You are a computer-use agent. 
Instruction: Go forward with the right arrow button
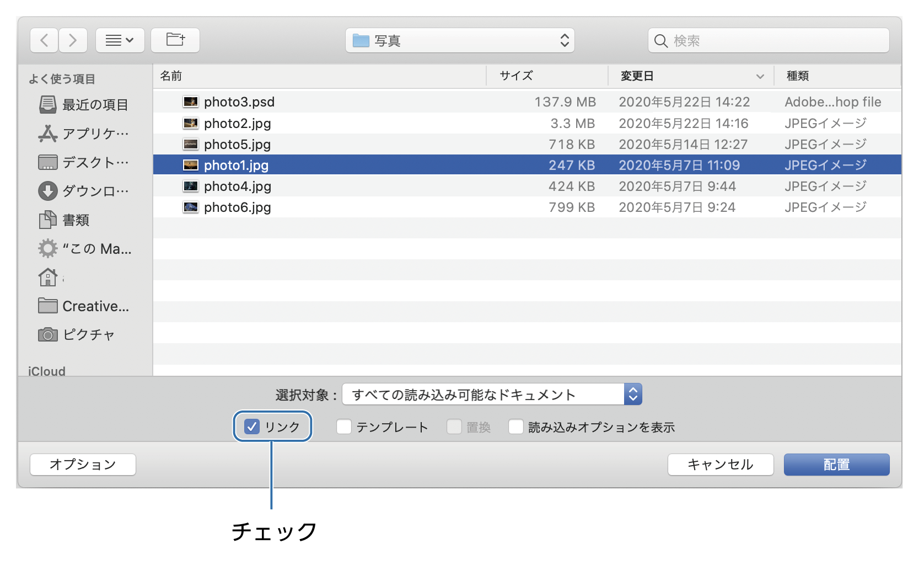pyautogui.click(x=73, y=40)
